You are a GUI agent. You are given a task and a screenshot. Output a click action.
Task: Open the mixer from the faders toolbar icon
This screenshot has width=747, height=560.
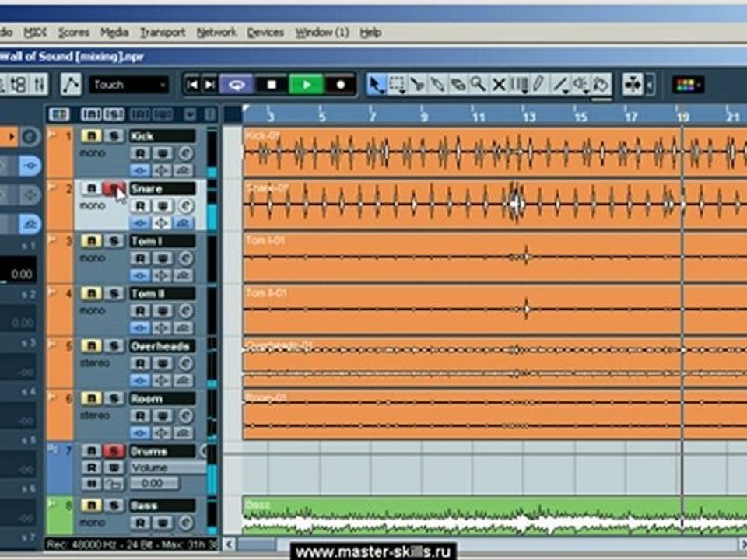38,85
